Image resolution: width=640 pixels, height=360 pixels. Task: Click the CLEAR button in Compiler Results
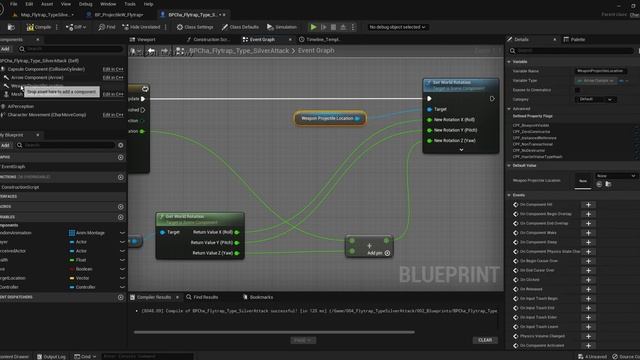pos(485,340)
